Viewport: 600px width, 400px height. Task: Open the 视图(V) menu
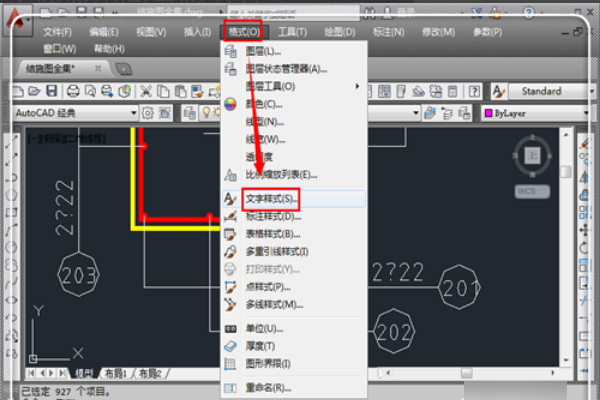click(x=152, y=32)
